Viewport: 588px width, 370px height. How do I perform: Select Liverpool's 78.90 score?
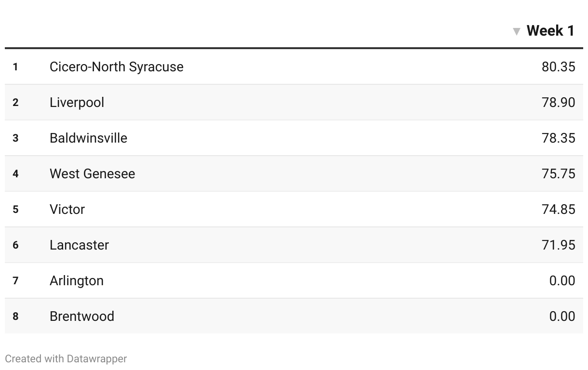click(558, 102)
